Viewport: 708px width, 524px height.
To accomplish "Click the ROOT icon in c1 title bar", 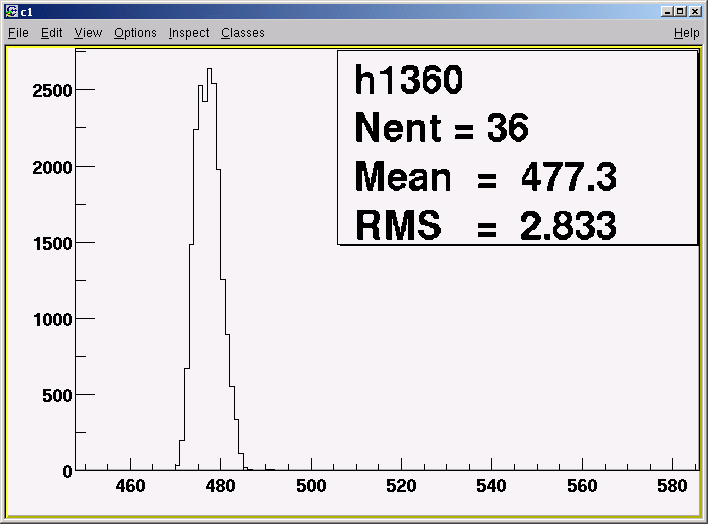I will pos(11,11).
